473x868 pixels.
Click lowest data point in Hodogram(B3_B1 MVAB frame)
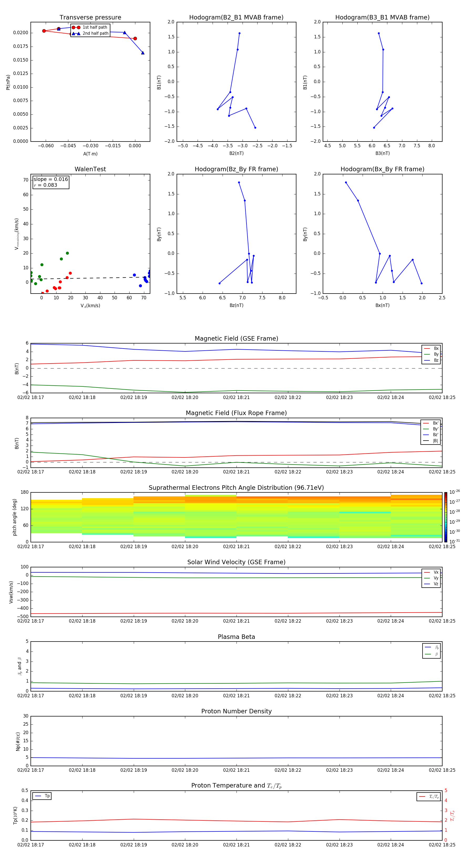click(x=374, y=128)
